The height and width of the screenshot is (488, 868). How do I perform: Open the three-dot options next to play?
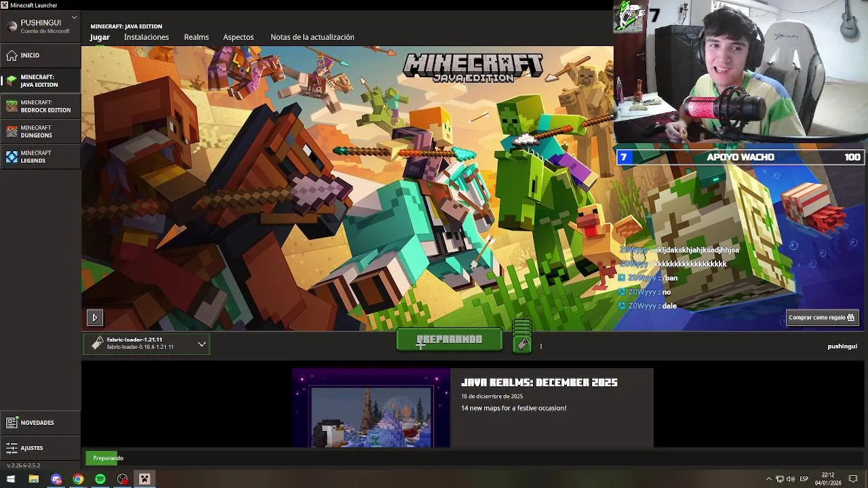(x=540, y=346)
